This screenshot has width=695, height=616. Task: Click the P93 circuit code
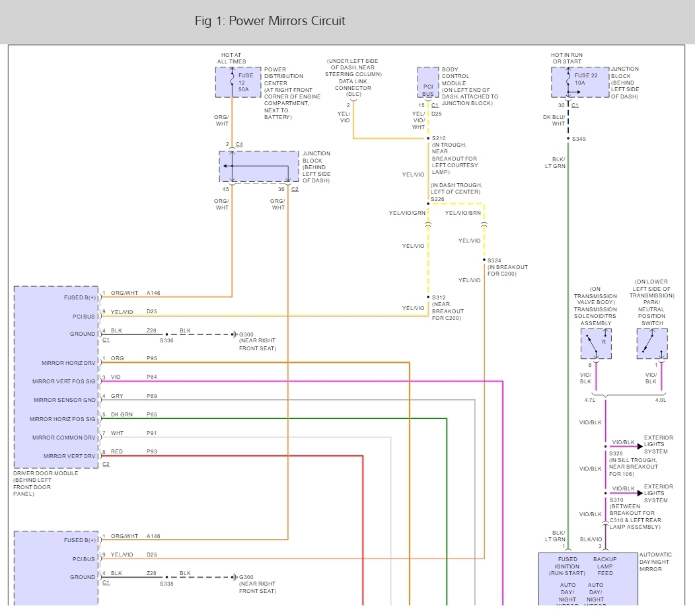pyautogui.click(x=152, y=452)
